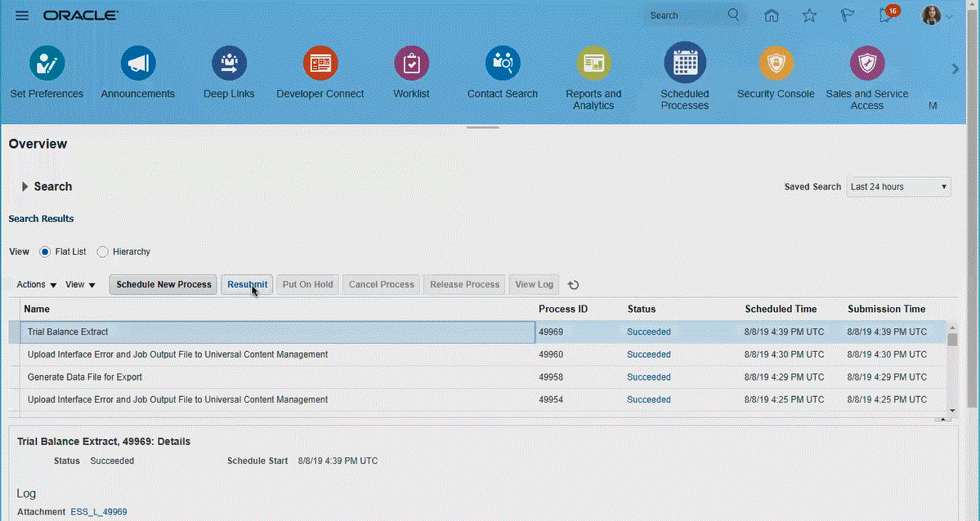The width and height of the screenshot is (980, 521).
Task: Click the refresh icon beside View Log
Action: point(573,285)
